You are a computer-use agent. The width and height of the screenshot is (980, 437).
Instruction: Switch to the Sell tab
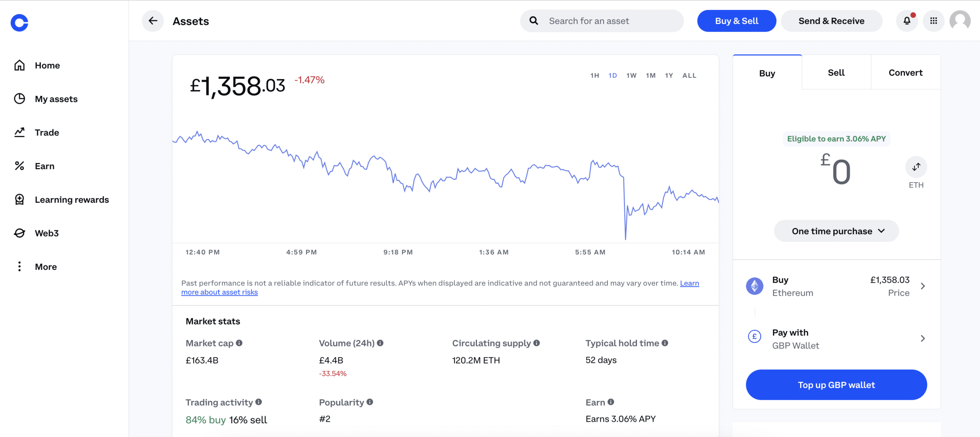pyautogui.click(x=836, y=73)
